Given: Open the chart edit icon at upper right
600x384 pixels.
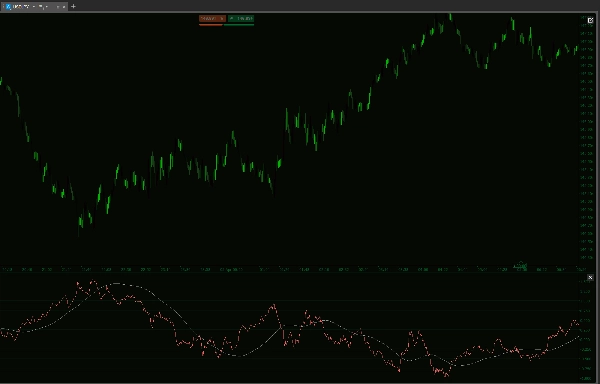Looking at the screenshot, I should (x=590, y=20).
